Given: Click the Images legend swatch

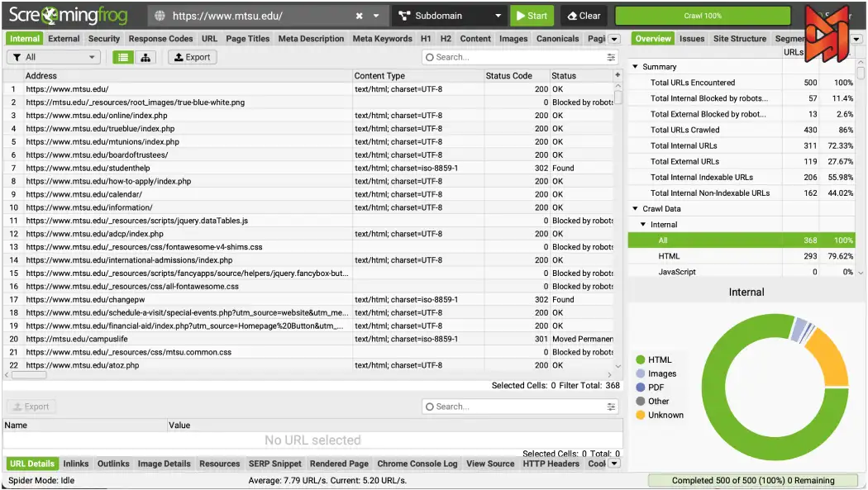Looking at the screenshot, I should pyautogui.click(x=641, y=373).
